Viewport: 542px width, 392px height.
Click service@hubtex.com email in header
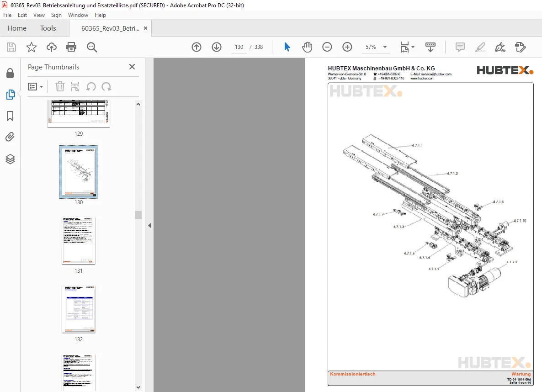(436, 74)
